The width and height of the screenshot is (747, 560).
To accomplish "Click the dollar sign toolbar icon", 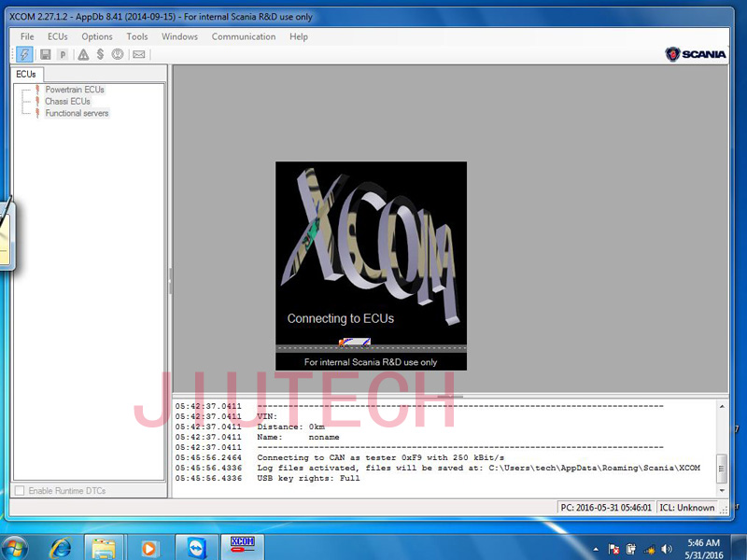I will (100, 54).
